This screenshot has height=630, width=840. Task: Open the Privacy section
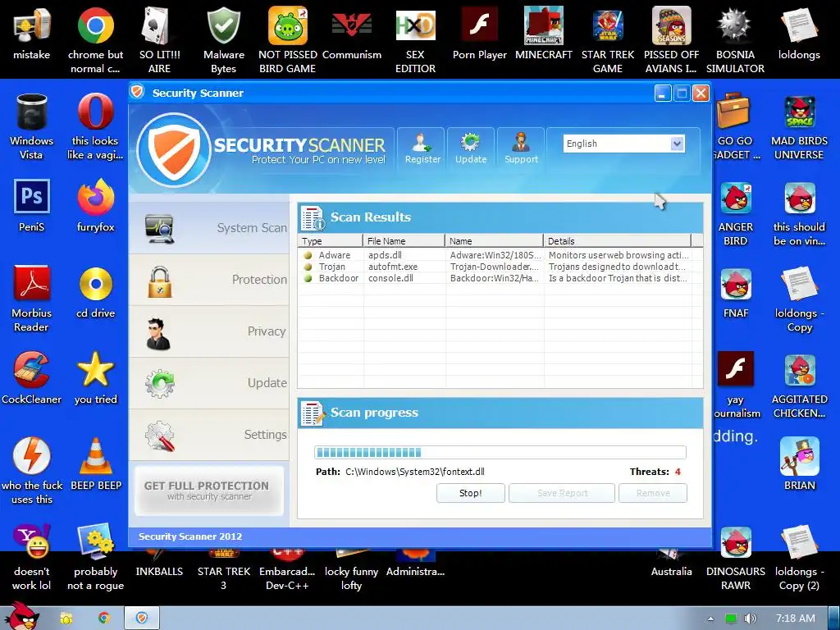(x=209, y=331)
